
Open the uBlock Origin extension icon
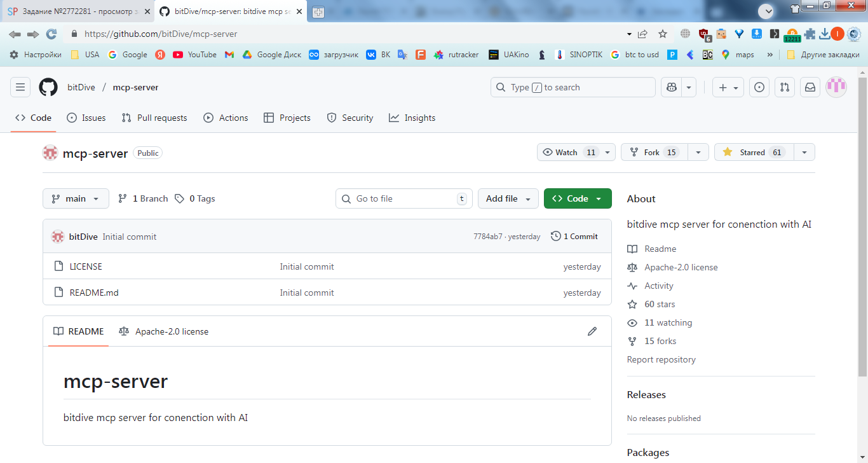[x=704, y=34]
